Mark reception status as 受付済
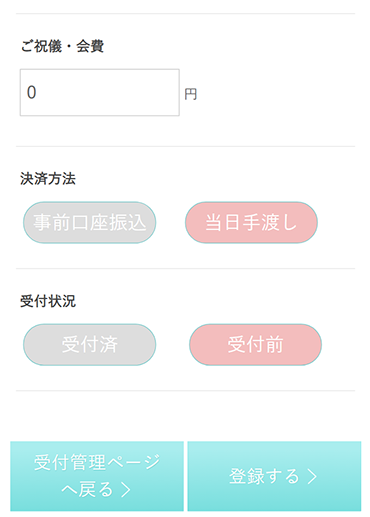 (89, 345)
